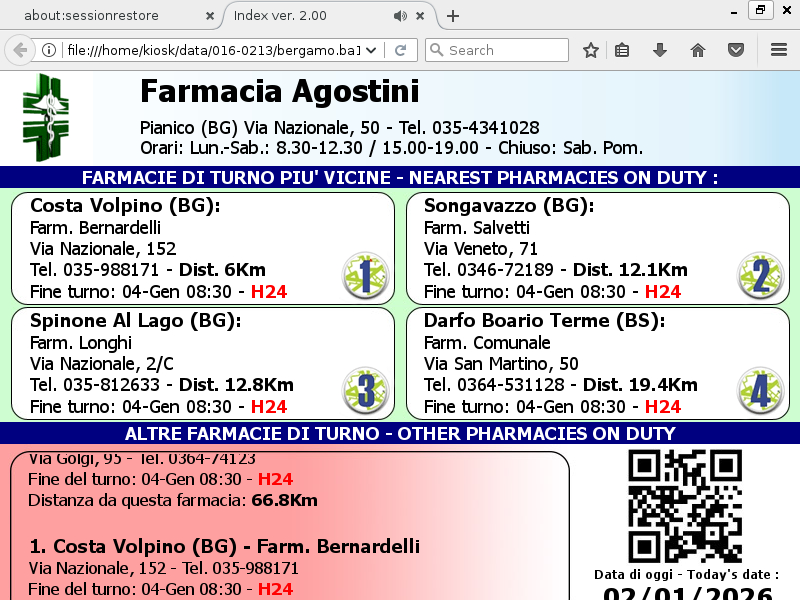Select pharmacy number 1 badge, Costa Volpino
Screen dimensions: 800x600
pos(365,276)
